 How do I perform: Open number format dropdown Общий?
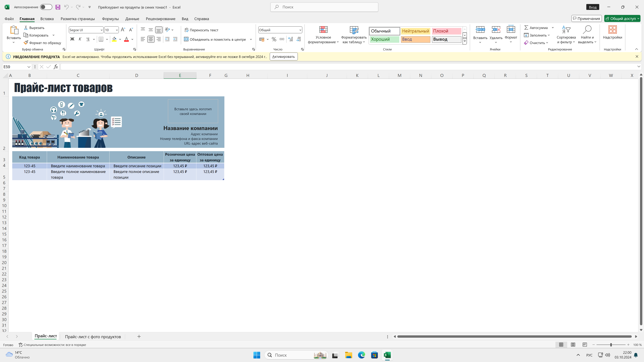[x=300, y=30]
